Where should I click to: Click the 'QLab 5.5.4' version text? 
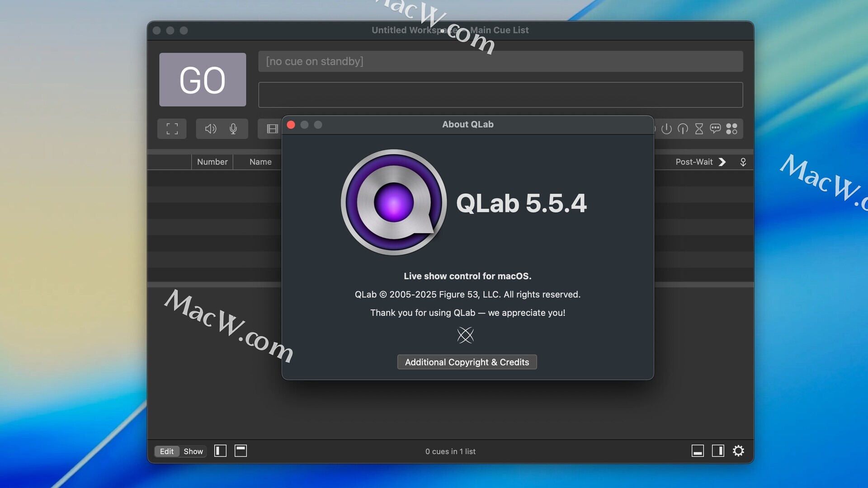coord(521,203)
